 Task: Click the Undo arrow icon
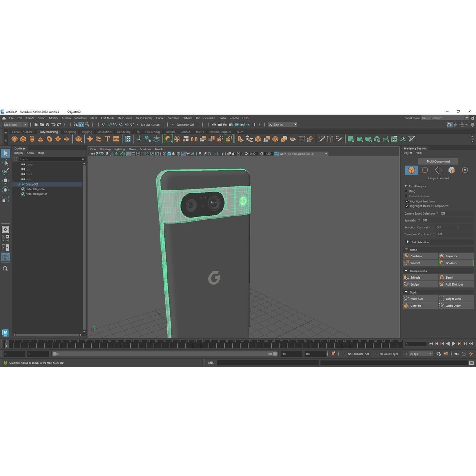[53, 125]
